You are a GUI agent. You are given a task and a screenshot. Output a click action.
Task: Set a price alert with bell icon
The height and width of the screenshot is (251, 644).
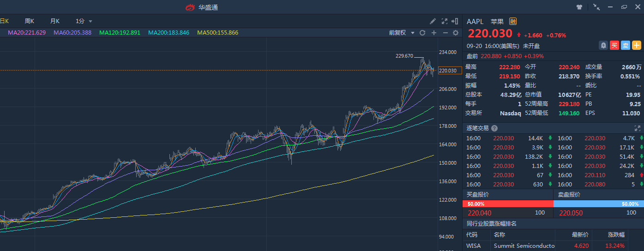click(603, 45)
